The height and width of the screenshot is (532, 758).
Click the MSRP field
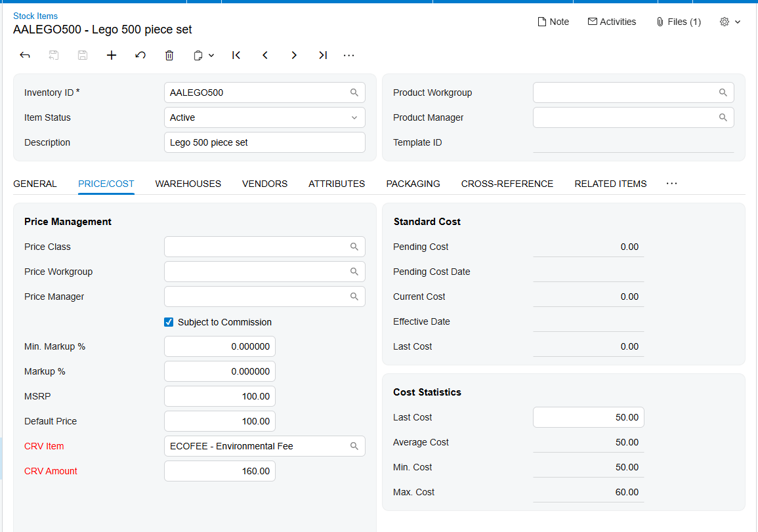tap(220, 396)
